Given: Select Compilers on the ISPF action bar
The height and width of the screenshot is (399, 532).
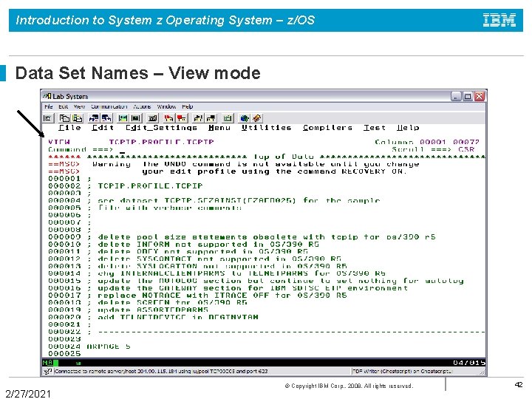Looking at the screenshot, I should click(327, 128).
